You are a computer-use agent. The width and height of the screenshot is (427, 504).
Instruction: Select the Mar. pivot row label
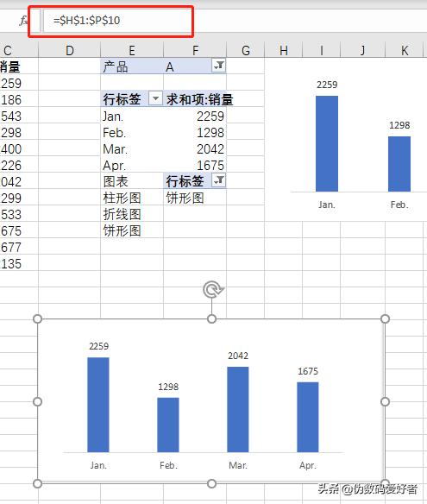click(132, 148)
